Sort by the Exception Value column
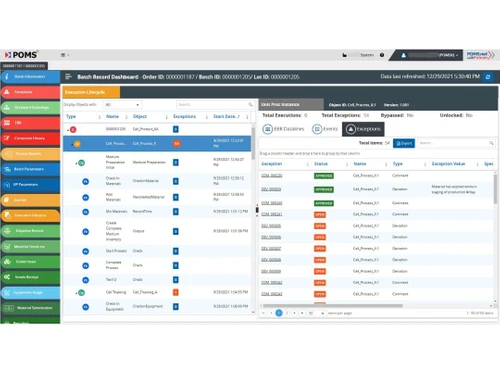This screenshot has width=500, height=375. [x=448, y=164]
